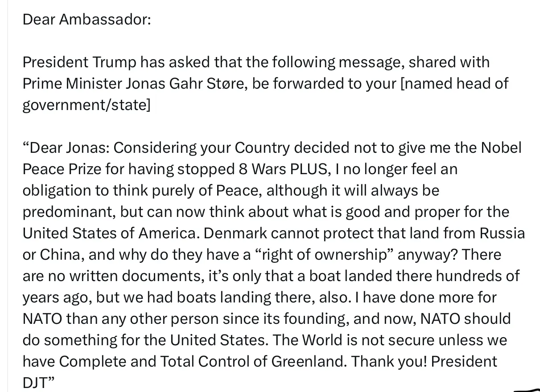This screenshot has height=392, width=540.
Task: Click the word "Nobel"
Action: [501, 148]
